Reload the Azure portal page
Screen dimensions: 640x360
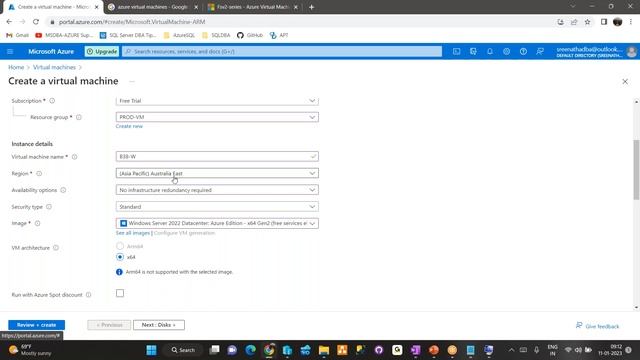(36, 22)
